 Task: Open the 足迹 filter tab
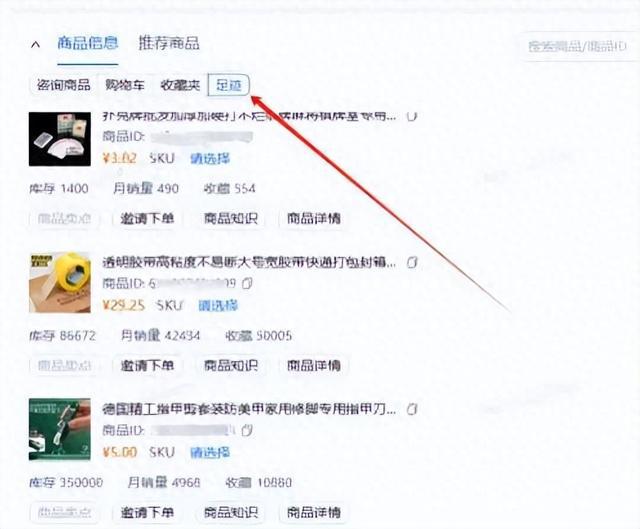click(229, 85)
